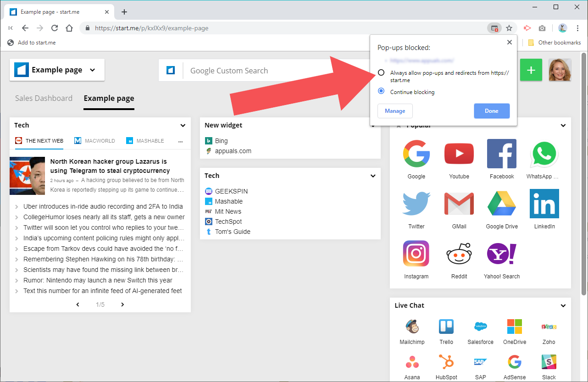588x382 pixels.
Task: Open Other bookmarks folder
Action: coord(555,43)
